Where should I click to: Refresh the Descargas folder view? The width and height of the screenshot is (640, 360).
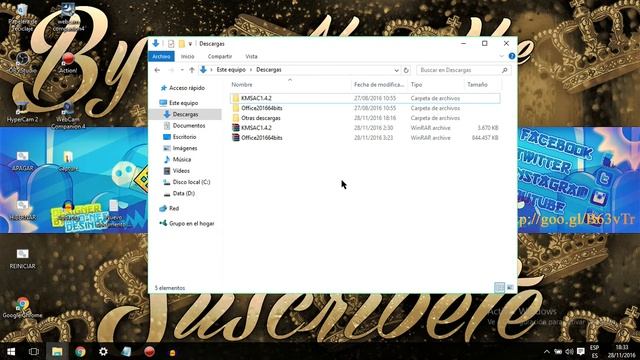click(x=406, y=70)
